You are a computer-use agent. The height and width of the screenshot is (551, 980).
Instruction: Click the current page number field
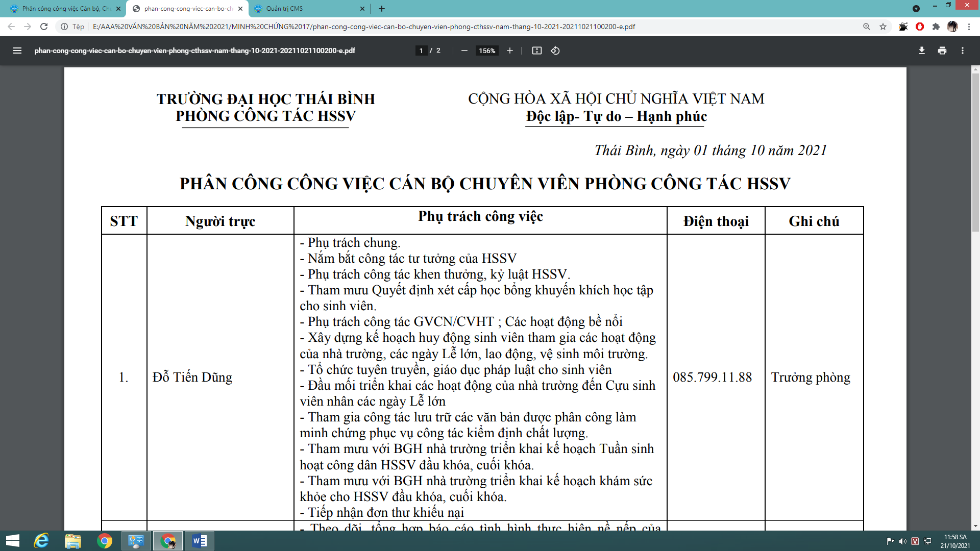pos(421,51)
